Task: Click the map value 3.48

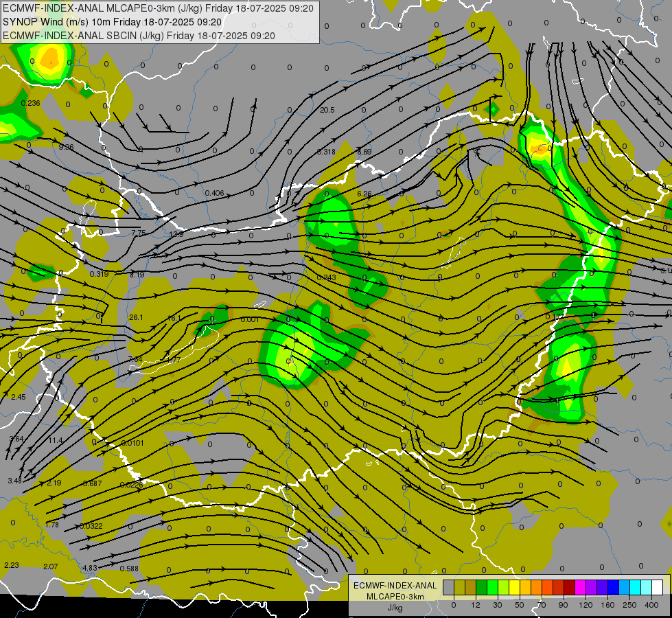Action: [x=15, y=481]
